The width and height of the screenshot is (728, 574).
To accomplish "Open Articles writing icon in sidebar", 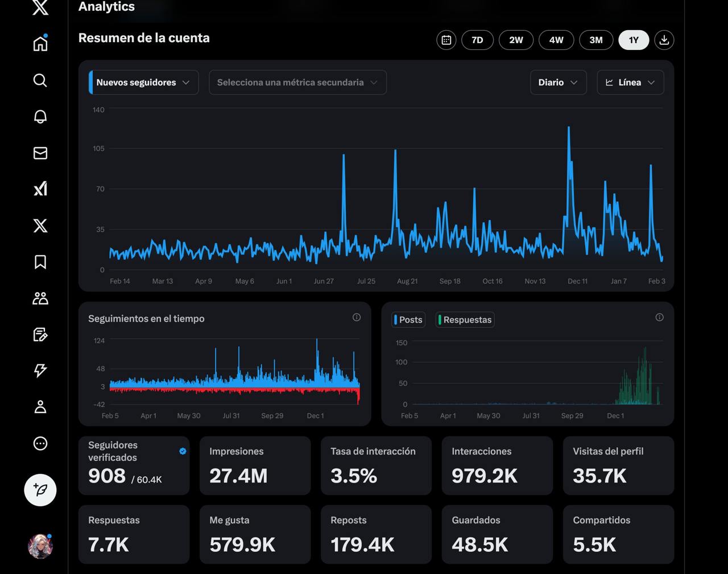I will 40,335.
